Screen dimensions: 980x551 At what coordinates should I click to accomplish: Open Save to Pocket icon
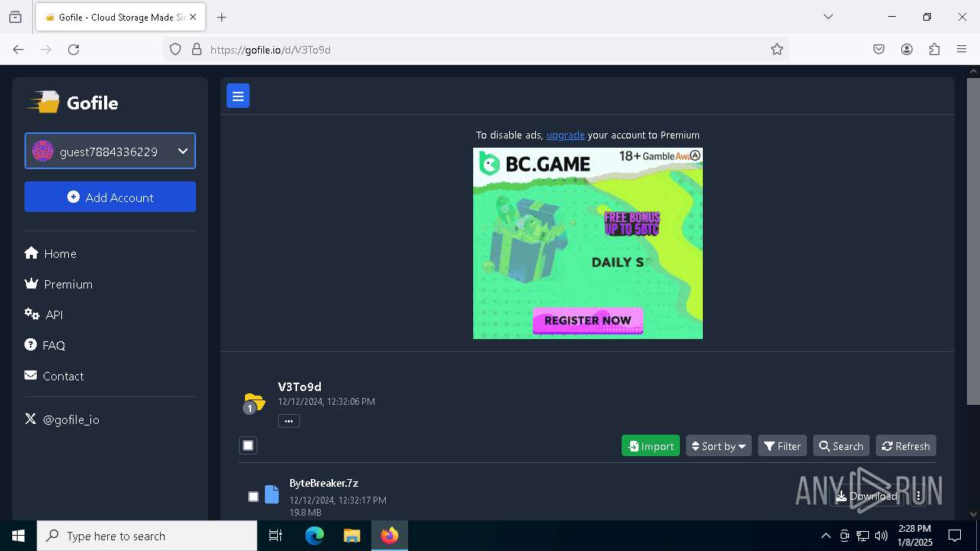click(x=879, y=49)
